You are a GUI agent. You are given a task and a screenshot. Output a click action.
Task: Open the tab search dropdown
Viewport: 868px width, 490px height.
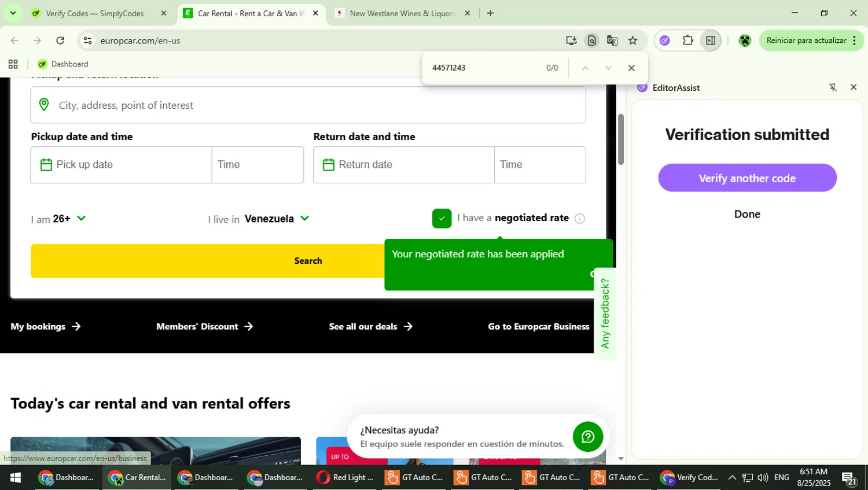13,13
